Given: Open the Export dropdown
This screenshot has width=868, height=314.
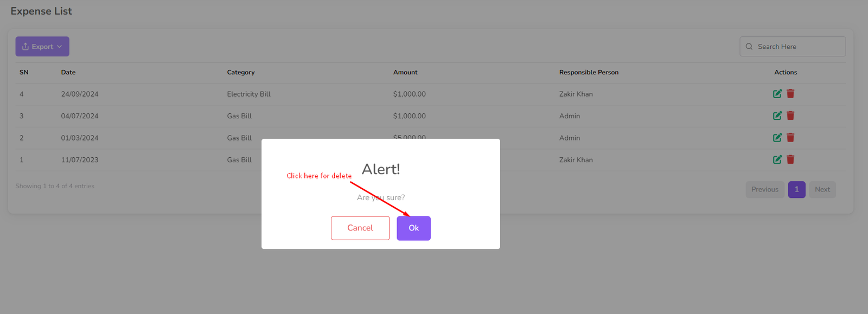Looking at the screenshot, I should click(42, 47).
